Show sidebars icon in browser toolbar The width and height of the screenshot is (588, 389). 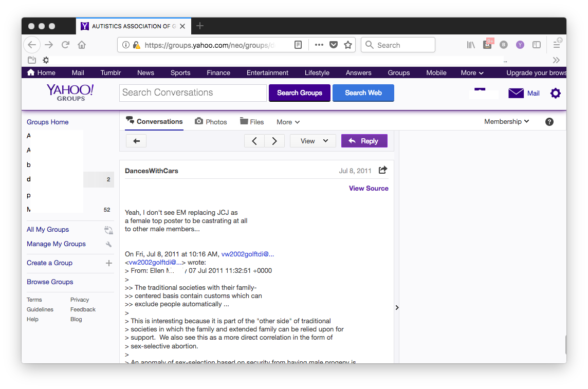(537, 45)
